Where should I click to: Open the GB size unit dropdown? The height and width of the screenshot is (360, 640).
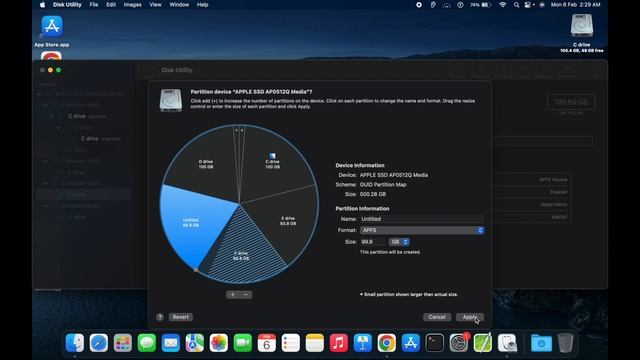pos(399,242)
